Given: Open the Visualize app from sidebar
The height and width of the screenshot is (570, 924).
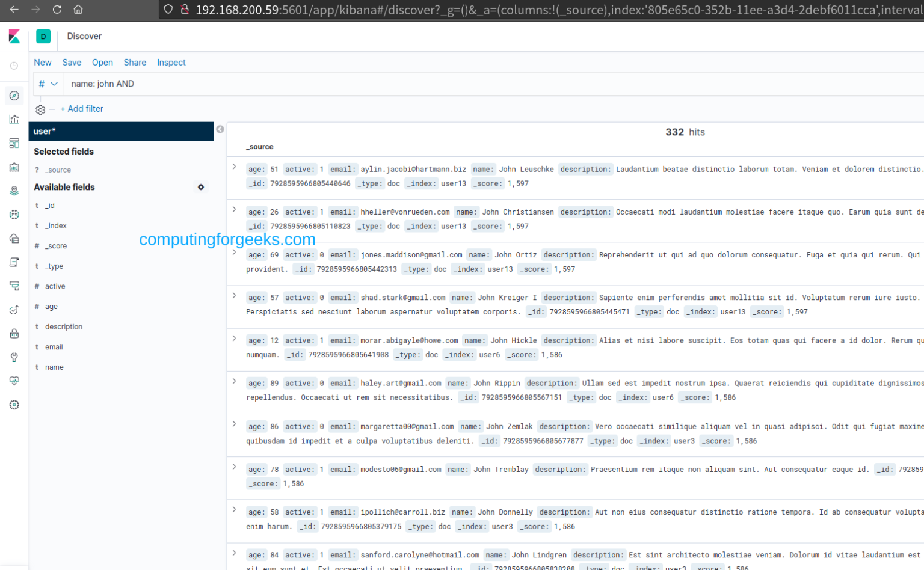Looking at the screenshot, I should [14, 120].
